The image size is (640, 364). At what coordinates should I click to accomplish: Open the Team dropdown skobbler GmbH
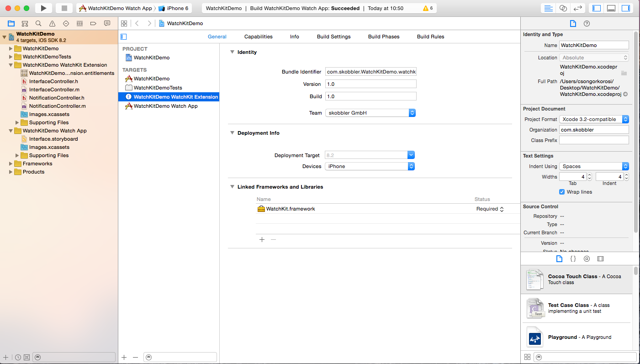[x=370, y=113]
